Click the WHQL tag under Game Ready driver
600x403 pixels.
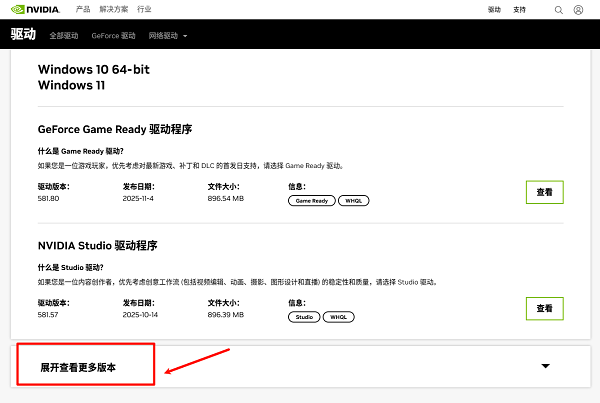point(353,200)
